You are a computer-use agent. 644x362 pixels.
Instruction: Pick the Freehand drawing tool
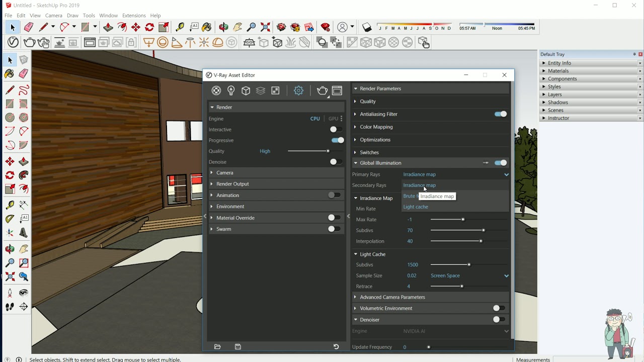coord(24,90)
